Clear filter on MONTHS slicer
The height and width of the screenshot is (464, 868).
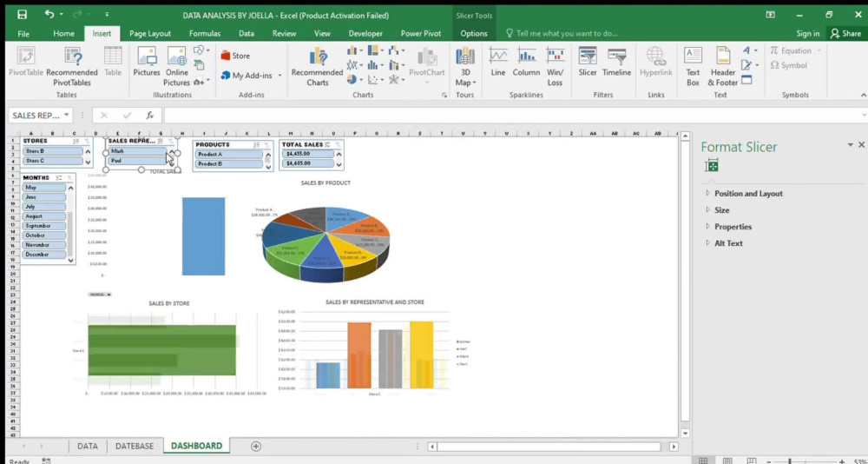pos(69,178)
